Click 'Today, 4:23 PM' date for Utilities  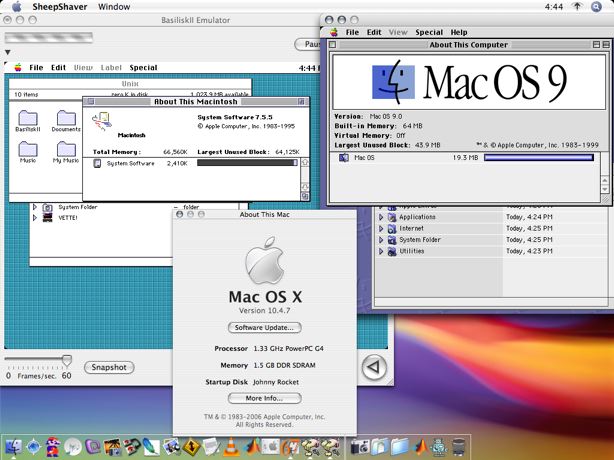(529, 251)
